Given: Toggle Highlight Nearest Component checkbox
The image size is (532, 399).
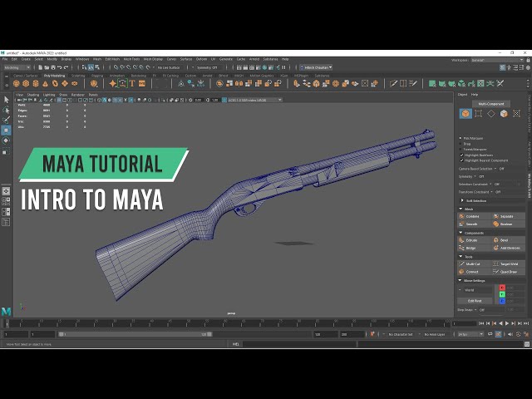Looking at the screenshot, I should click(461, 160).
